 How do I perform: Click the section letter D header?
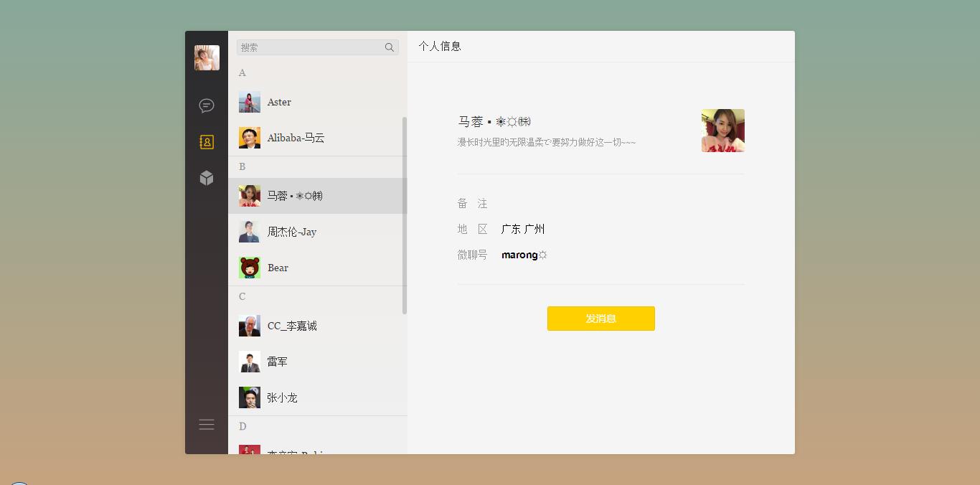tap(242, 426)
